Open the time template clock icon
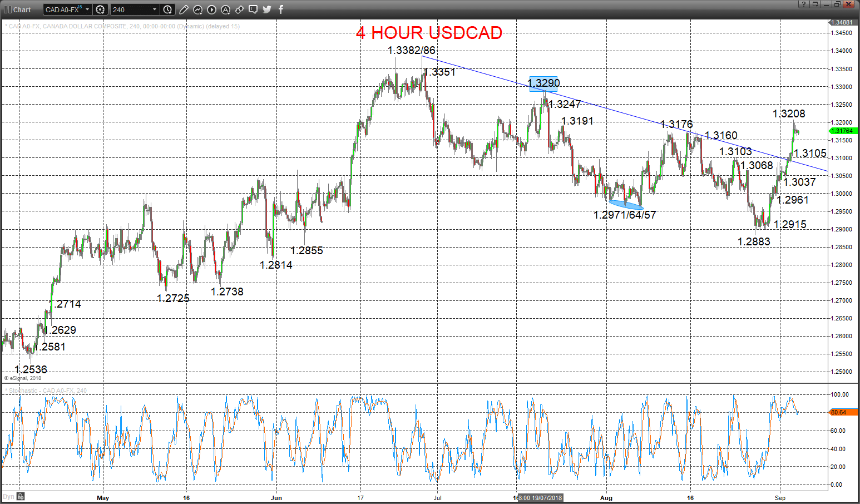This screenshot has width=860, height=504. pyautogui.click(x=167, y=9)
